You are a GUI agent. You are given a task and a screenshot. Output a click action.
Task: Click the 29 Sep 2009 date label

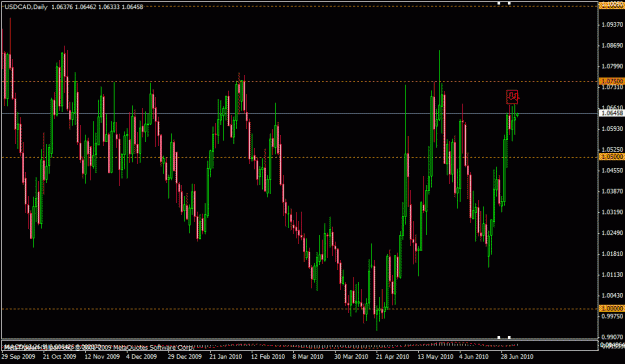point(18,356)
